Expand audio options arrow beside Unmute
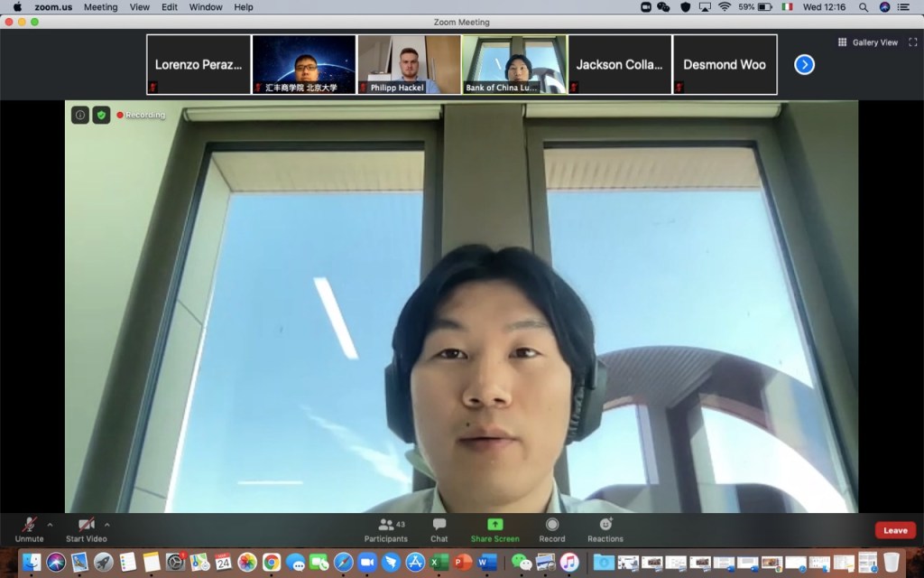Image resolution: width=924 pixels, height=578 pixels. point(50,524)
